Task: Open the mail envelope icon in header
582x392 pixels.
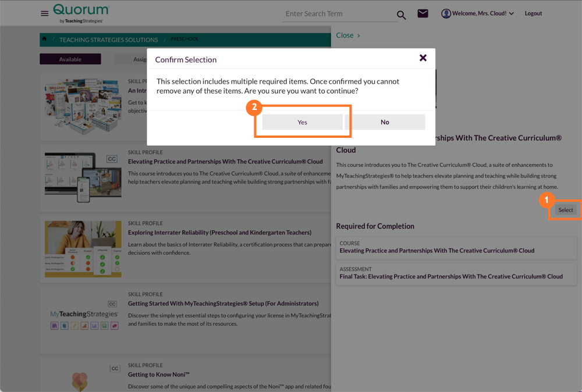Action: (x=423, y=13)
